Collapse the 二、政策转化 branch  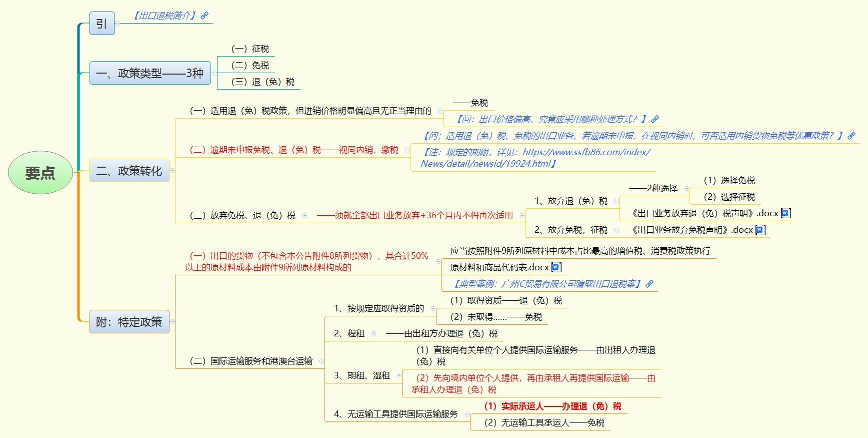(172, 170)
